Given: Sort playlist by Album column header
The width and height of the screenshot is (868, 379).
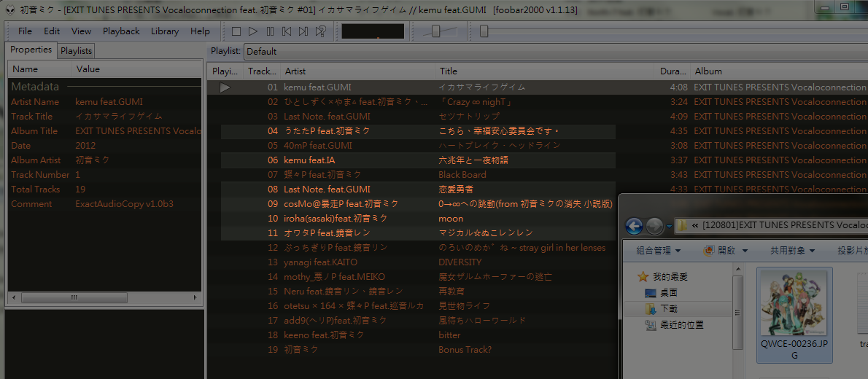Looking at the screenshot, I should coord(779,71).
